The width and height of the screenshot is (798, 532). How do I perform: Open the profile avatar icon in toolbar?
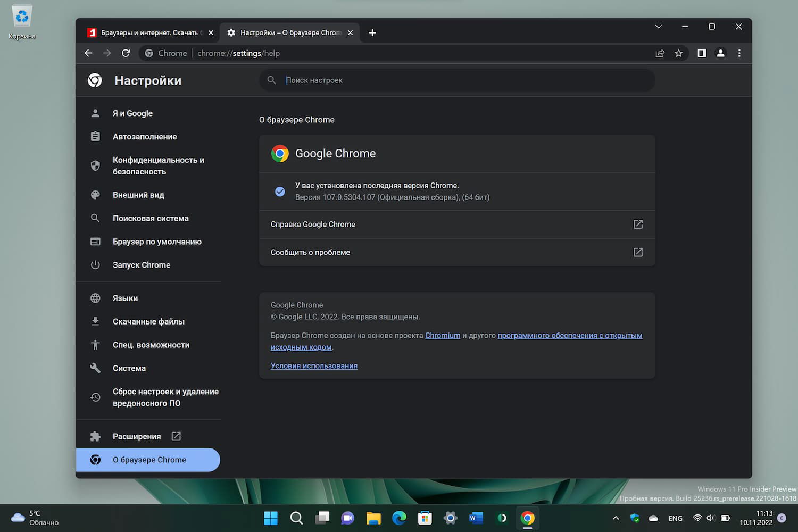click(720, 53)
